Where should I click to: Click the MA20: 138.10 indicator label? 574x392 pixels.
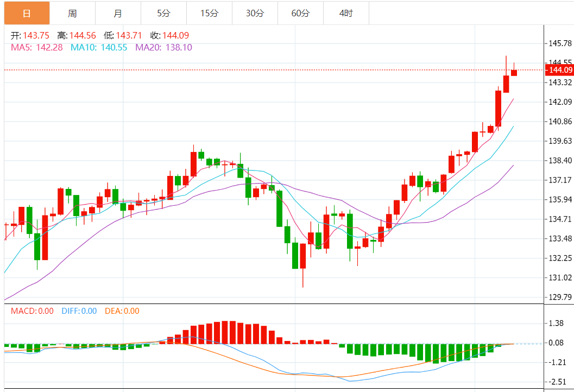click(163, 47)
